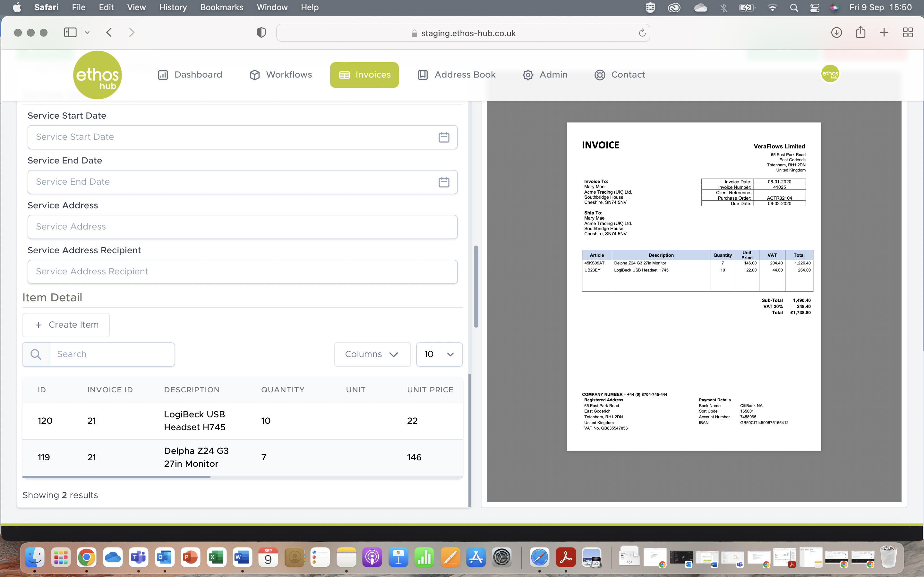This screenshot has width=924, height=577.
Task: Open the Safari tab overview dropdown arrow
Action: pos(87,32)
